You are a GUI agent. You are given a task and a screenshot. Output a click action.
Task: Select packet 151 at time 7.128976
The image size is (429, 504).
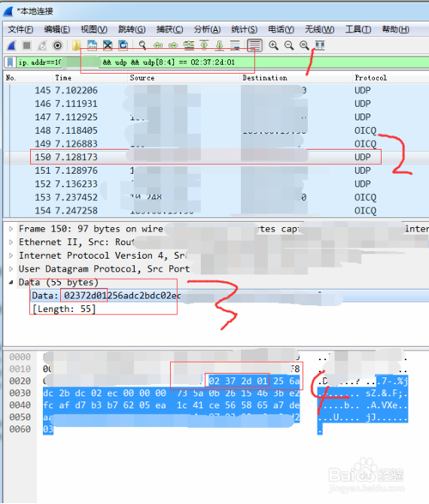[x=215, y=171]
